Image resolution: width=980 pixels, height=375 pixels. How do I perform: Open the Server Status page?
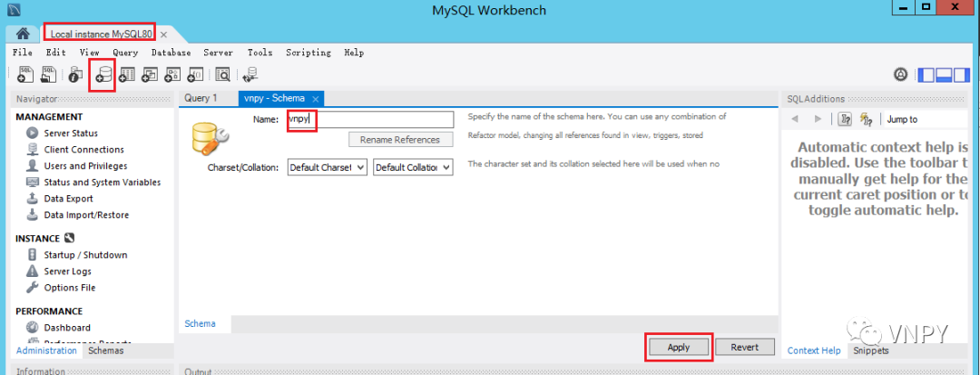point(71,133)
